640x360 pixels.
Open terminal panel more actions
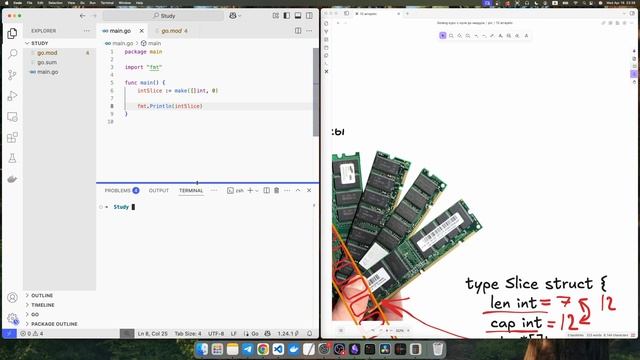[287, 191]
